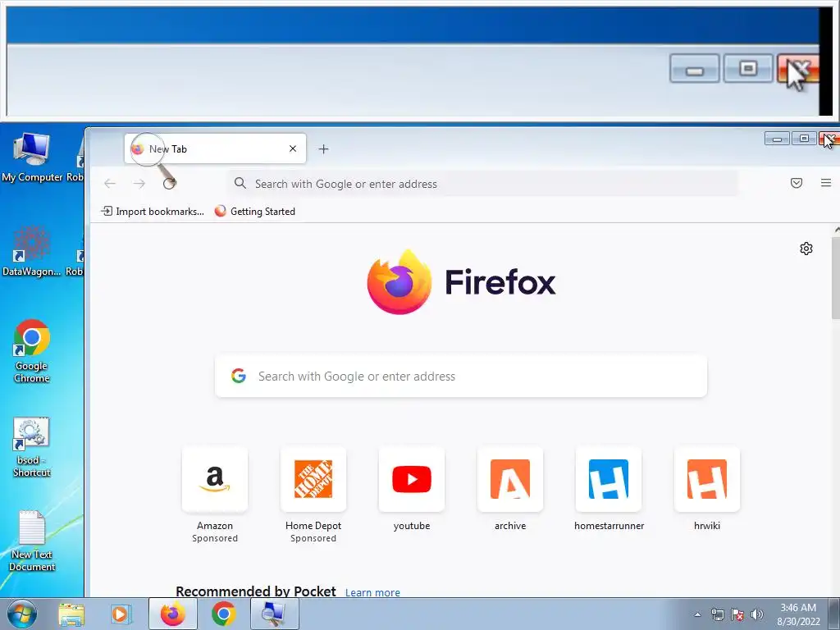Viewport: 840px width, 630px height.
Task: Open clock showing 3:46 AM
Action: [798, 614]
